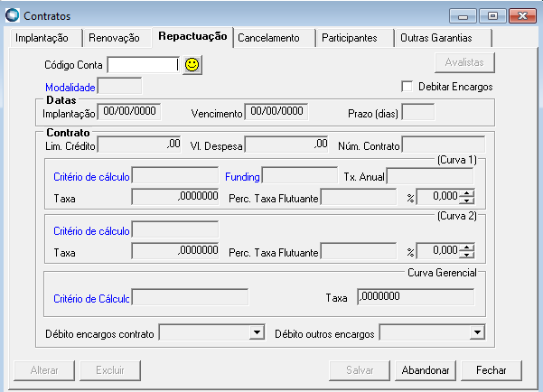The height and width of the screenshot is (392, 543).
Task: Click the Curva 1 Perc. Taxa Flutuante field
Action: [x=359, y=197]
